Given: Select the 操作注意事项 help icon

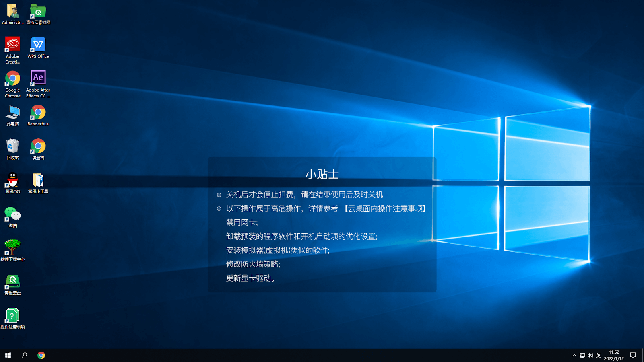Looking at the screenshot, I should click(x=12, y=319).
